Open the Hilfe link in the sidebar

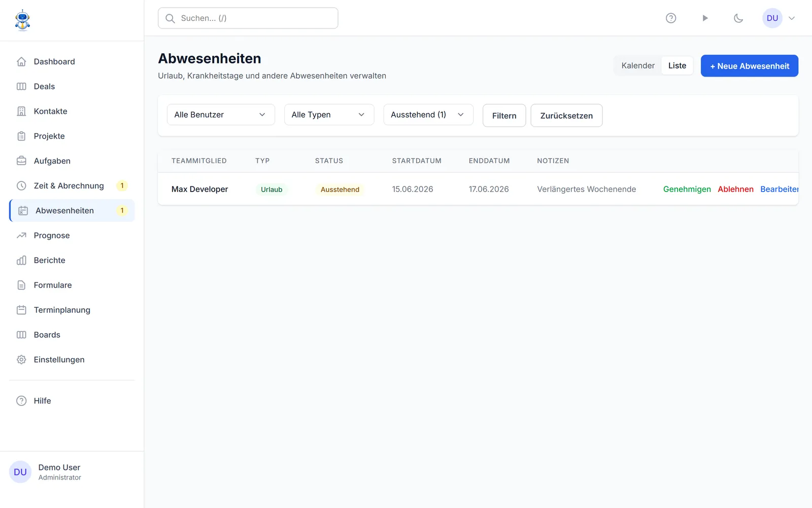(72, 401)
